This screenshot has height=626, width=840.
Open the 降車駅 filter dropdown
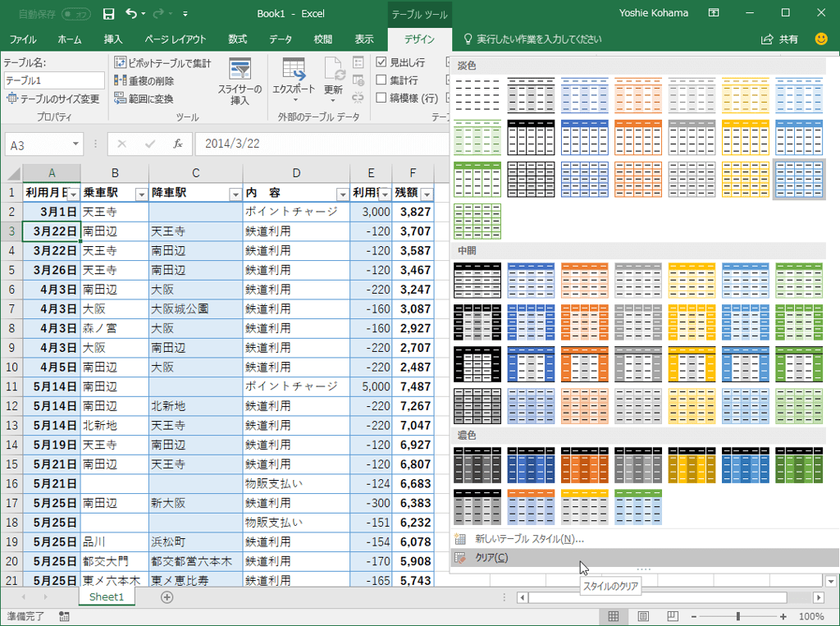click(x=235, y=194)
